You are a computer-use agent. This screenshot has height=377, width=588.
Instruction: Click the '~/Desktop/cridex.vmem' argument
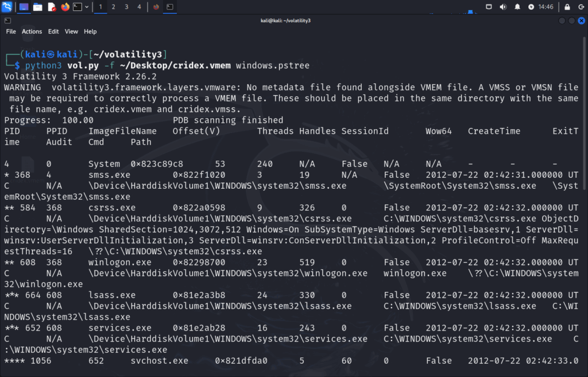[x=176, y=65]
